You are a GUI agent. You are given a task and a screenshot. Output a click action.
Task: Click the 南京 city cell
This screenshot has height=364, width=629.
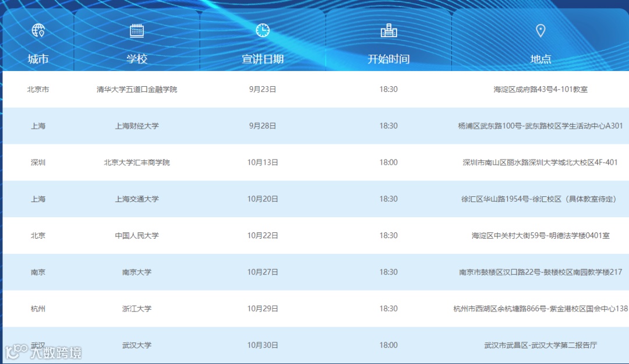(38, 272)
